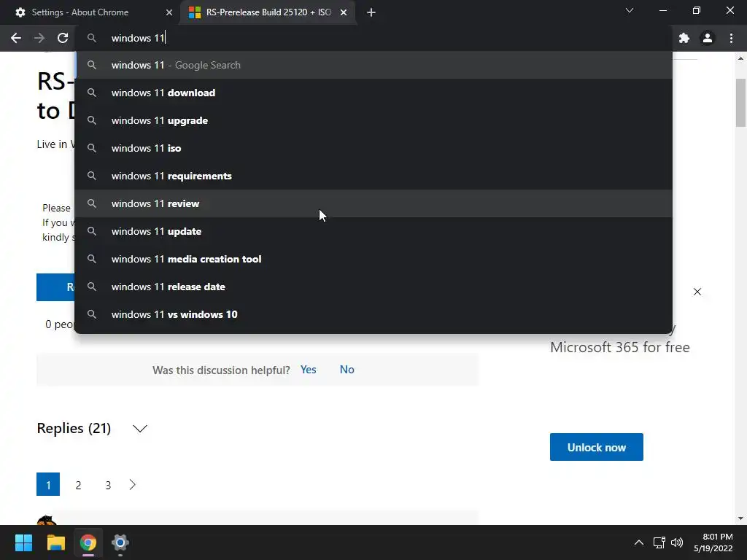Viewport: 747px width, 560px height.
Task: Click the scrollbar down arrow
Action: [x=740, y=518]
